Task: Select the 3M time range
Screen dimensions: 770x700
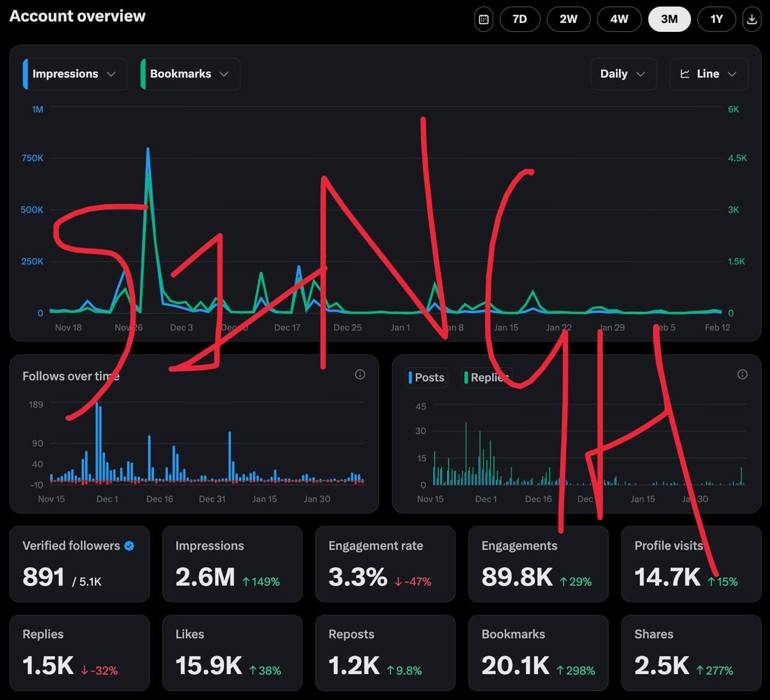Action: pyautogui.click(x=670, y=19)
